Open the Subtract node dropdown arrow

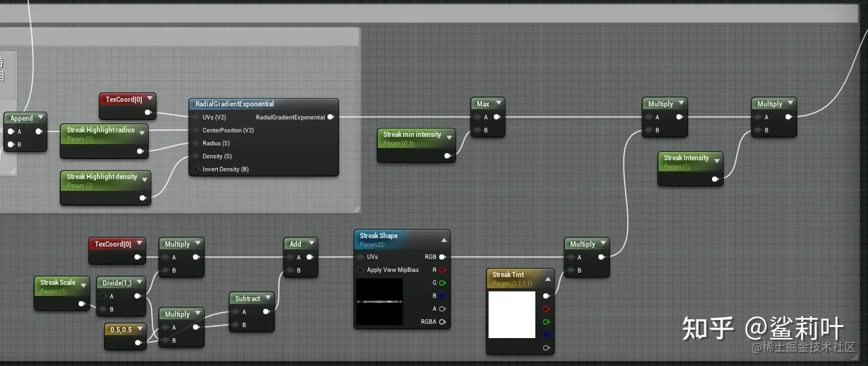click(x=267, y=299)
